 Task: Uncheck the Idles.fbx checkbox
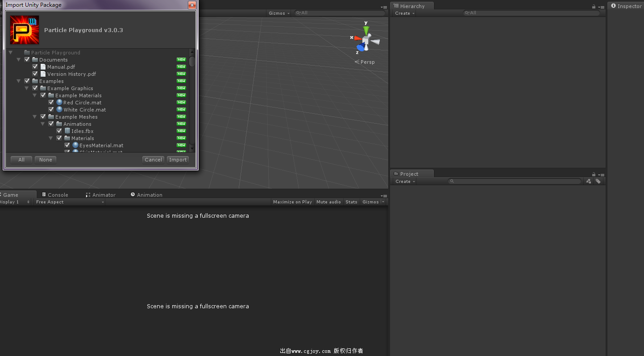coord(59,131)
